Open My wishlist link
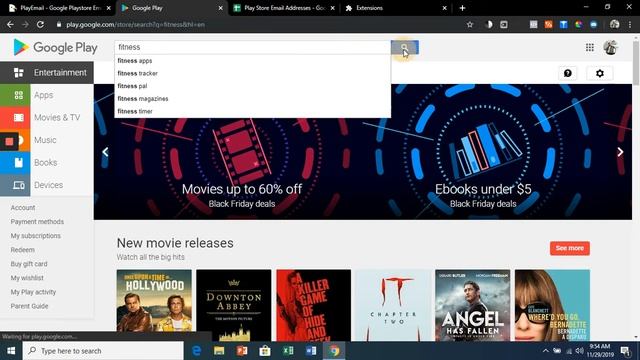640x360 pixels. click(27, 278)
